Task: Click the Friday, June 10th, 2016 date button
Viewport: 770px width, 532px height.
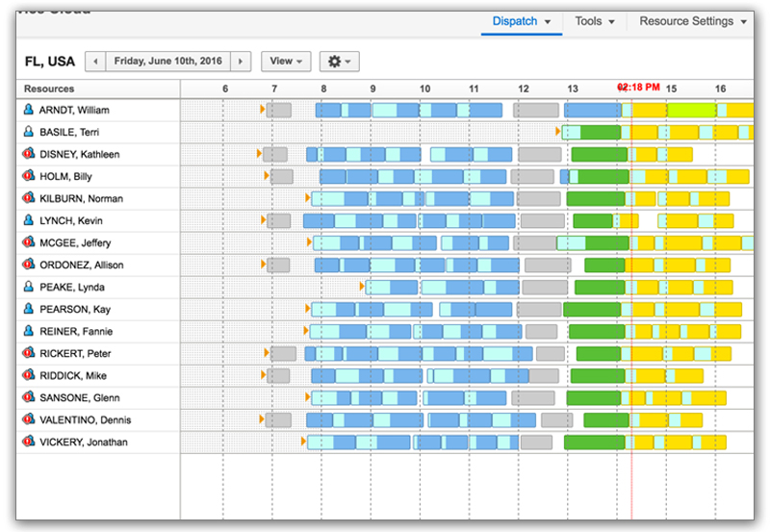Action: pyautogui.click(x=167, y=62)
